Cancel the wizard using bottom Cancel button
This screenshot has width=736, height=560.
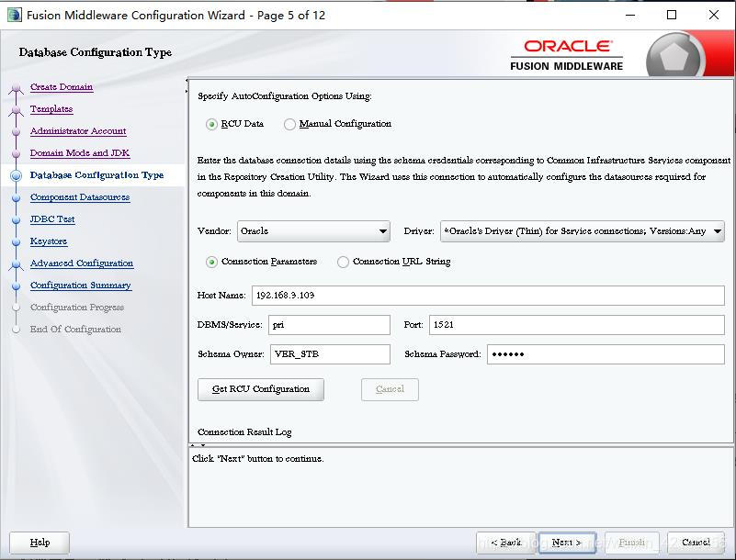point(696,543)
